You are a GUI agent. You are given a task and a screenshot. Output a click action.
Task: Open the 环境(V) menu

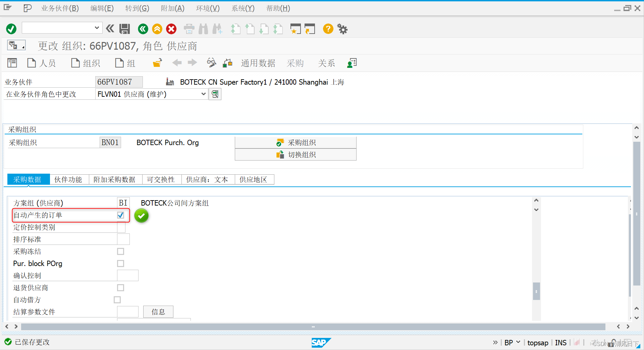coord(207,8)
